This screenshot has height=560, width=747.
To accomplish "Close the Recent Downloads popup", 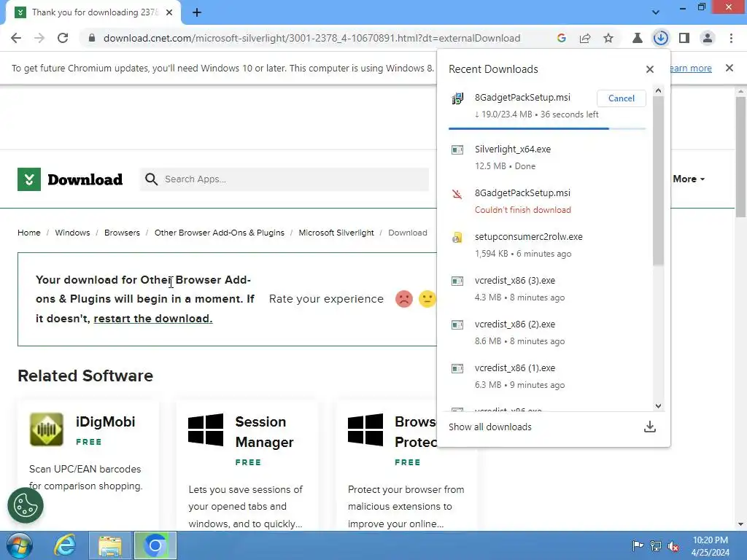I will (650, 69).
